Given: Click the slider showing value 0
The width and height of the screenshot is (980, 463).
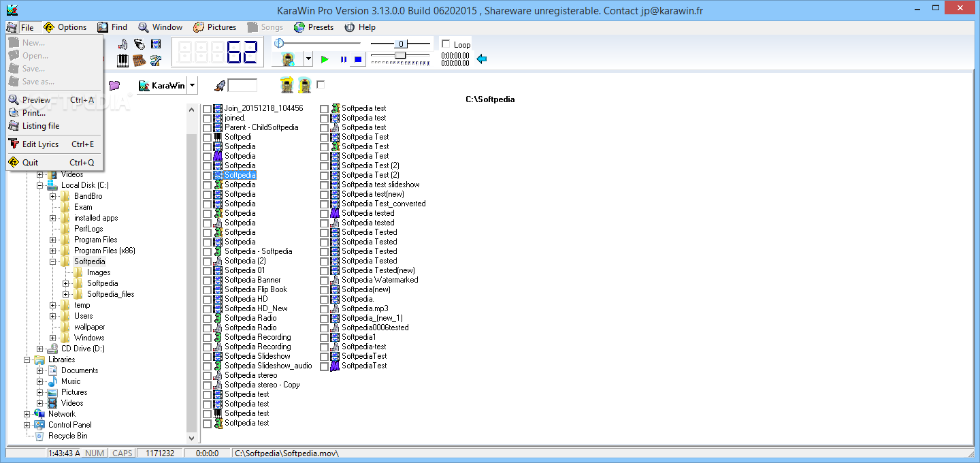Looking at the screenshot, I should (x=401, y=44).
